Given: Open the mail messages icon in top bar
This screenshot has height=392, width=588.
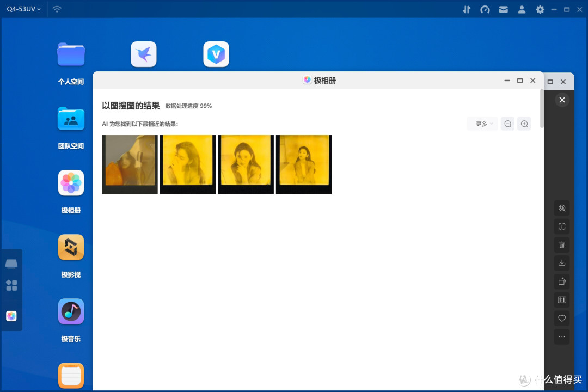Looking at the screenshot, I should (x=503, y=9).
